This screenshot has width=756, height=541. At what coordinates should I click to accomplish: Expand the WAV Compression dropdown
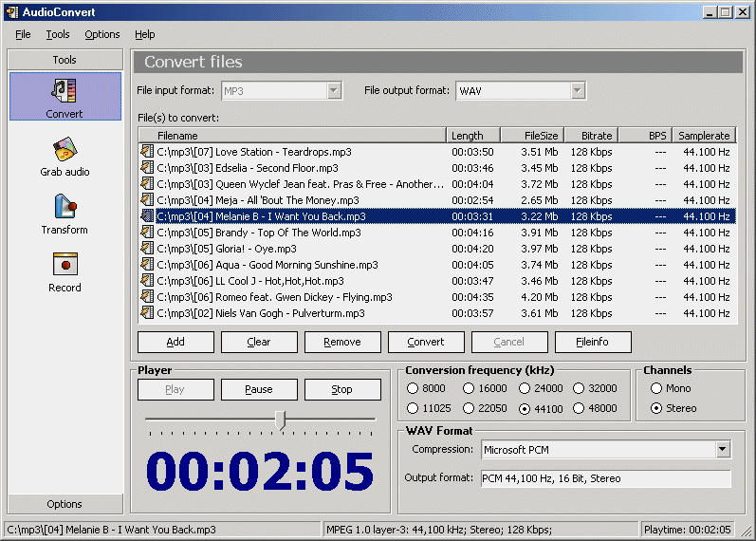coord(723,449)
